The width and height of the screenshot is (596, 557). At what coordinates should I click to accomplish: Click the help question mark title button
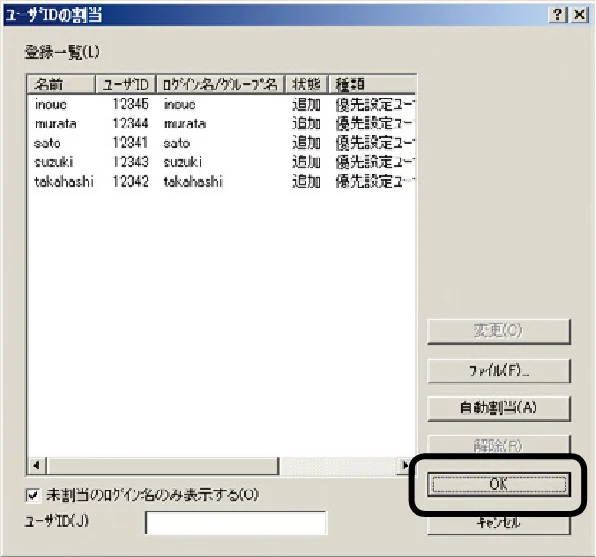pyautogui.click(x=558, y=15)
